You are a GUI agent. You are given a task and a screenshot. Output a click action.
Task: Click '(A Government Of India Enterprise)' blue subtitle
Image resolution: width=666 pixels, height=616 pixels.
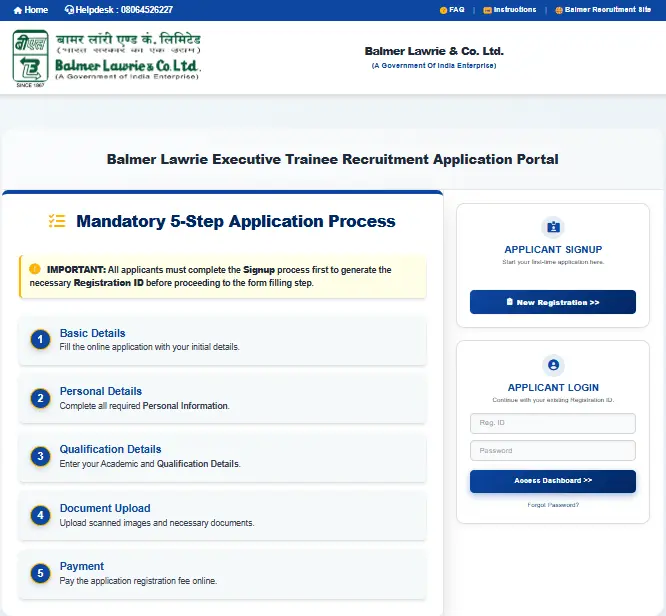coord(434,66)
